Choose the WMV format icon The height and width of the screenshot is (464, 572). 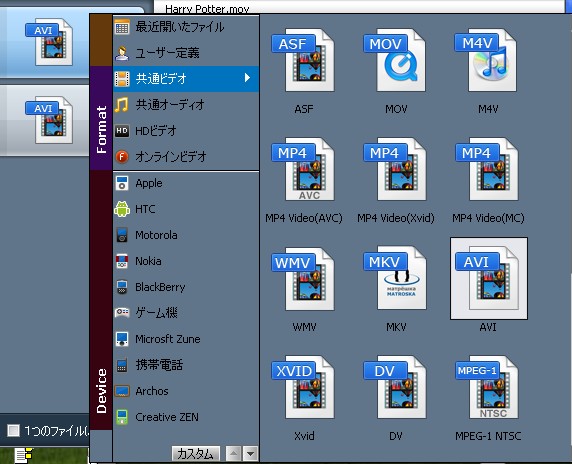[304, 279]
